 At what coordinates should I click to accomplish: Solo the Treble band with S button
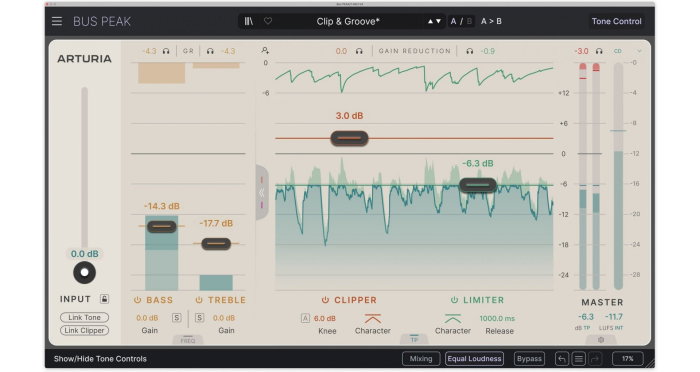(x=200, y=318)
